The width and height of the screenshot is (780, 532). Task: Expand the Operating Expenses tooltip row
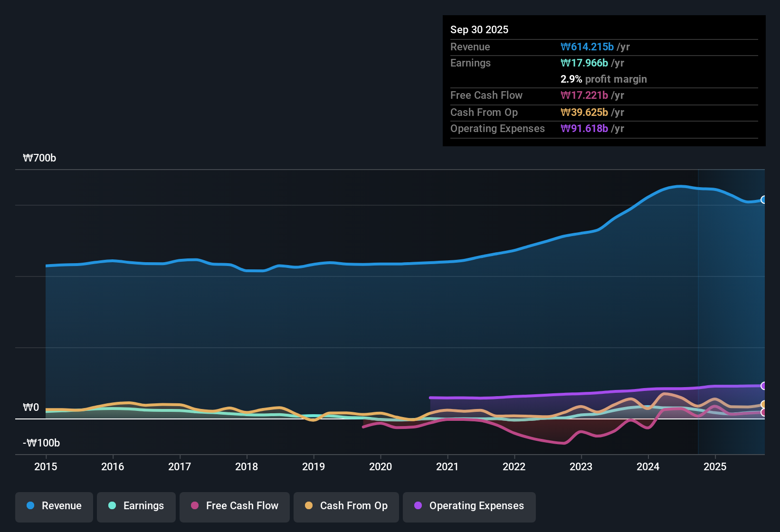click(x=497, y=128)
